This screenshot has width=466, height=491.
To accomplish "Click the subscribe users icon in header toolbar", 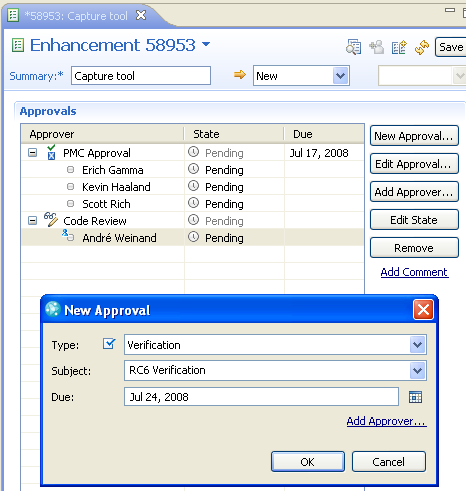I will [x=377, y=47].
